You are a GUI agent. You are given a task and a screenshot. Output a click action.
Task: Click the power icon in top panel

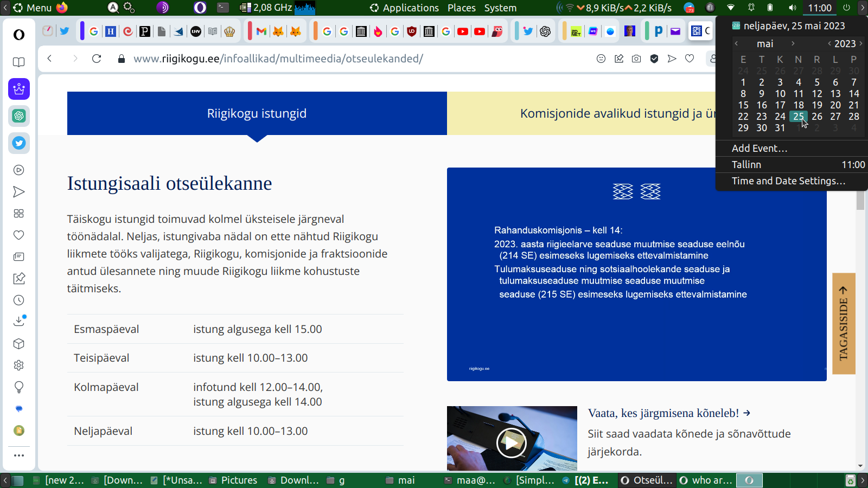click(846, 8)
